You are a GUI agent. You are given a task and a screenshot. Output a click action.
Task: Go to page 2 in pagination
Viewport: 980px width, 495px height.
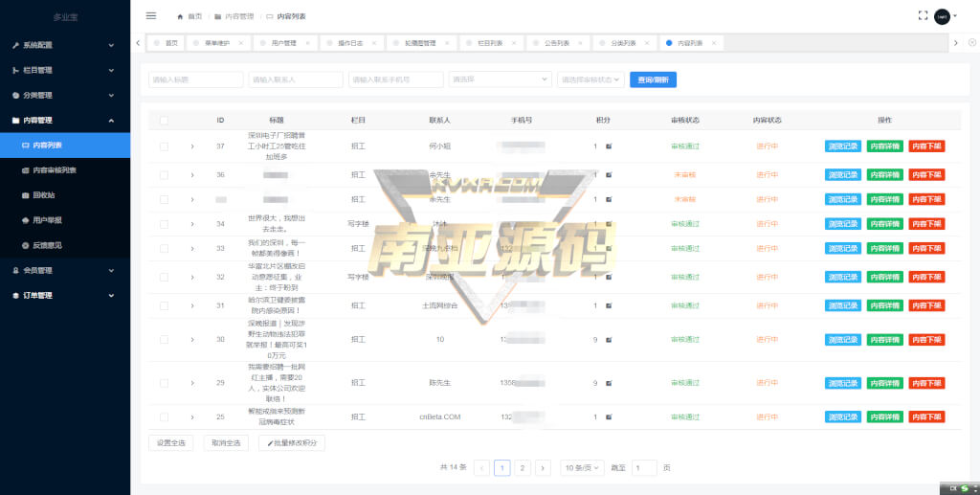[523, 468]
